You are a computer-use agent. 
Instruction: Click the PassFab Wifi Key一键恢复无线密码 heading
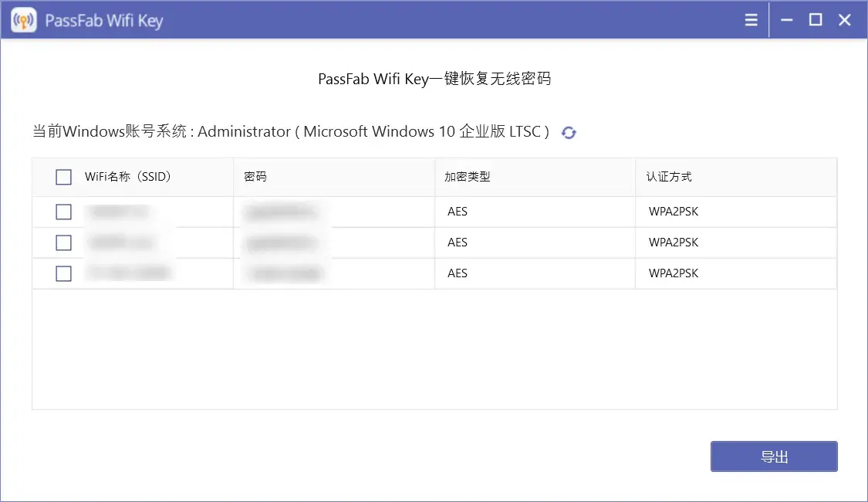point(434,79)
